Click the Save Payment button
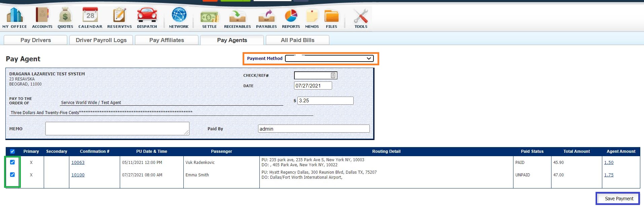This screenshot has width=644, height=207. point(619,199)
